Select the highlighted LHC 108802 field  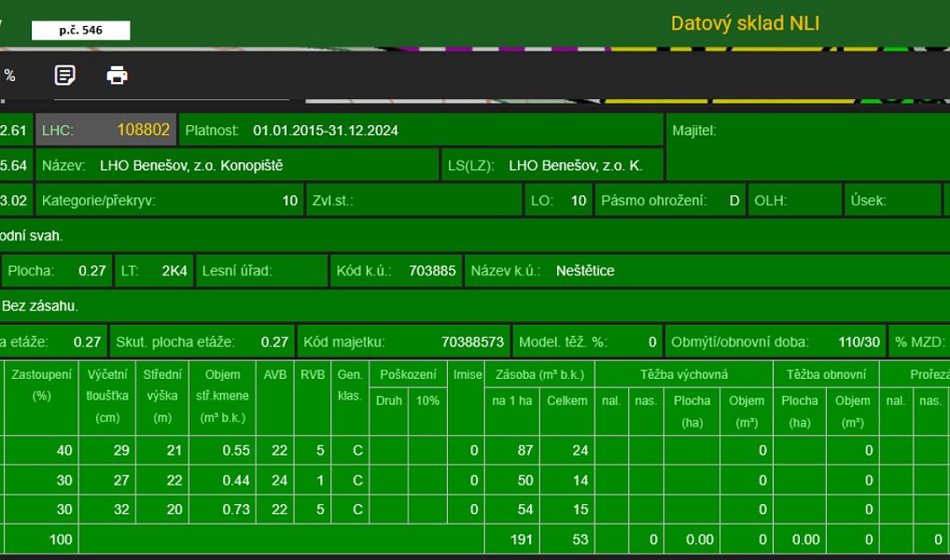point(106,130)
